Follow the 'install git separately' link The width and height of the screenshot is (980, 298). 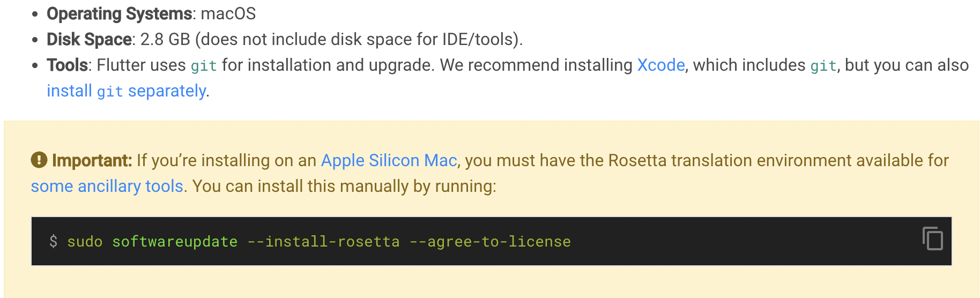(127, 91)
